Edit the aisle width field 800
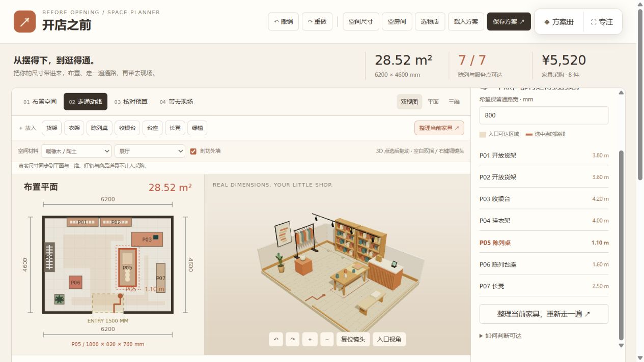The height and width of the screenshot is (362, 644). (544, 115)
